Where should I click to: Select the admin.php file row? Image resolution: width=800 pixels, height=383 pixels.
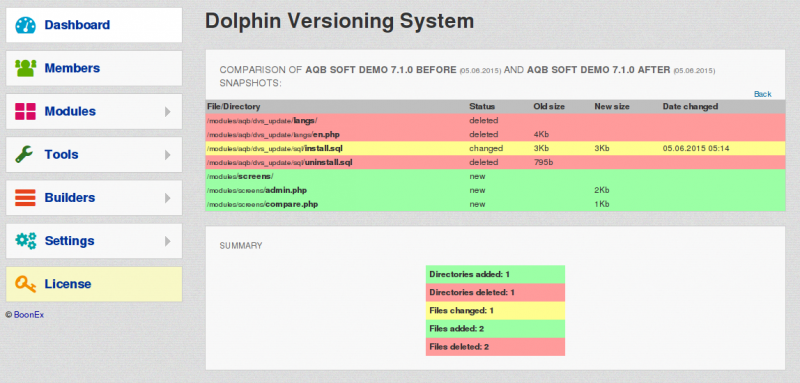495,190
